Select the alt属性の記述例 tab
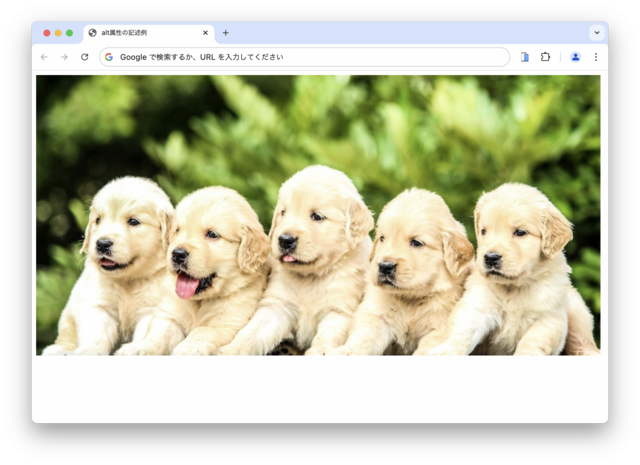This screenshot has height=465, width=640. pyautogui.click(x=149, y=33)
